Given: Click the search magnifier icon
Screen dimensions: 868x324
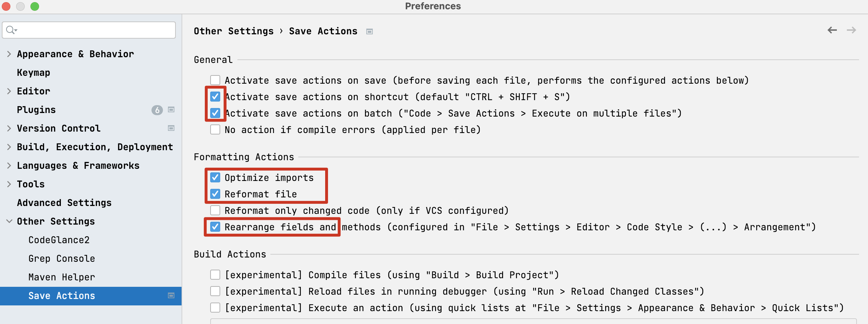Looking at the screenshot, I should 11,30.
